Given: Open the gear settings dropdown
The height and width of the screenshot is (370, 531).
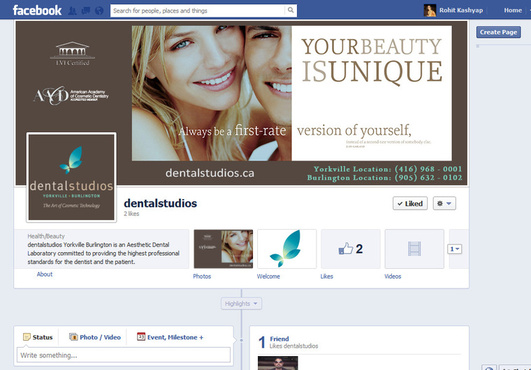Looking at the screenshot, I should 444,203.
